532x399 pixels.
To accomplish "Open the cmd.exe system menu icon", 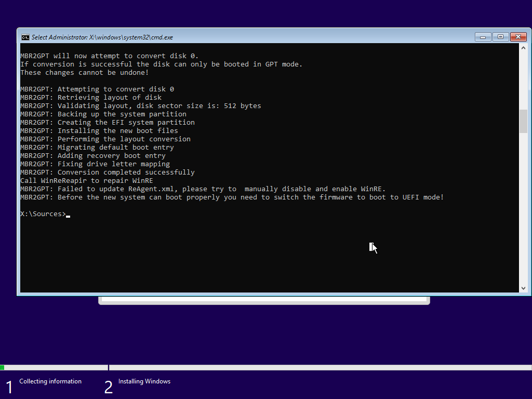I will click(25, 37).
